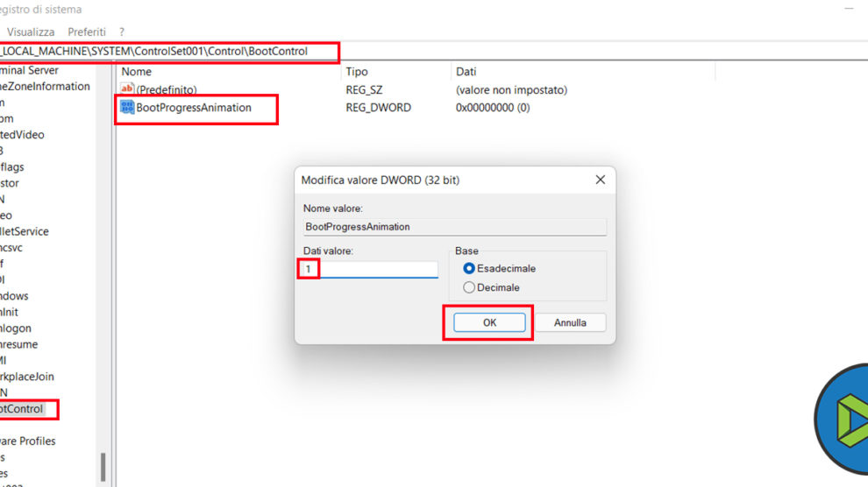Open the ? help menu

[122, 32]
